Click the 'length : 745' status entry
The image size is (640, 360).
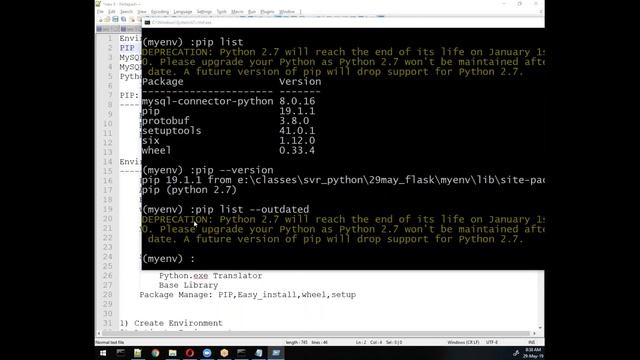[x=297, y=342]
